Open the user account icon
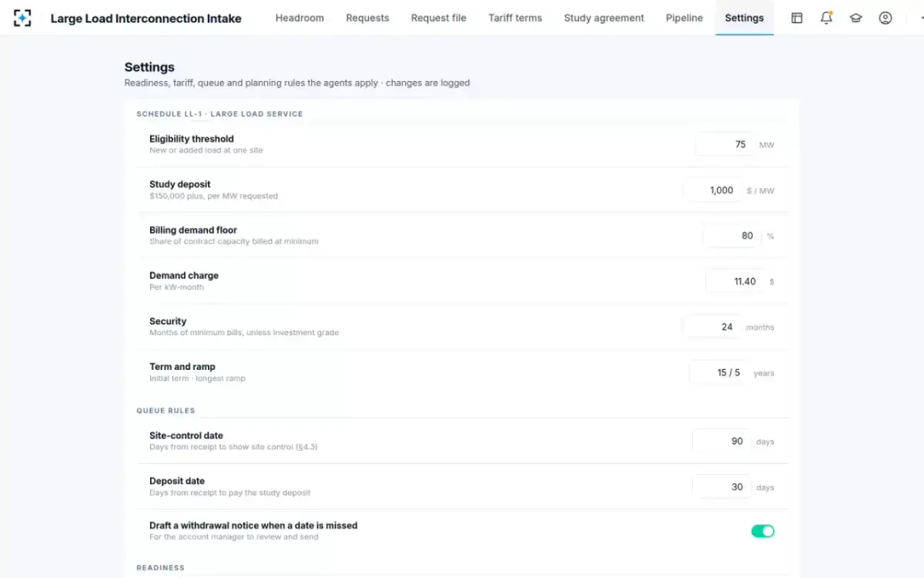 885,18
